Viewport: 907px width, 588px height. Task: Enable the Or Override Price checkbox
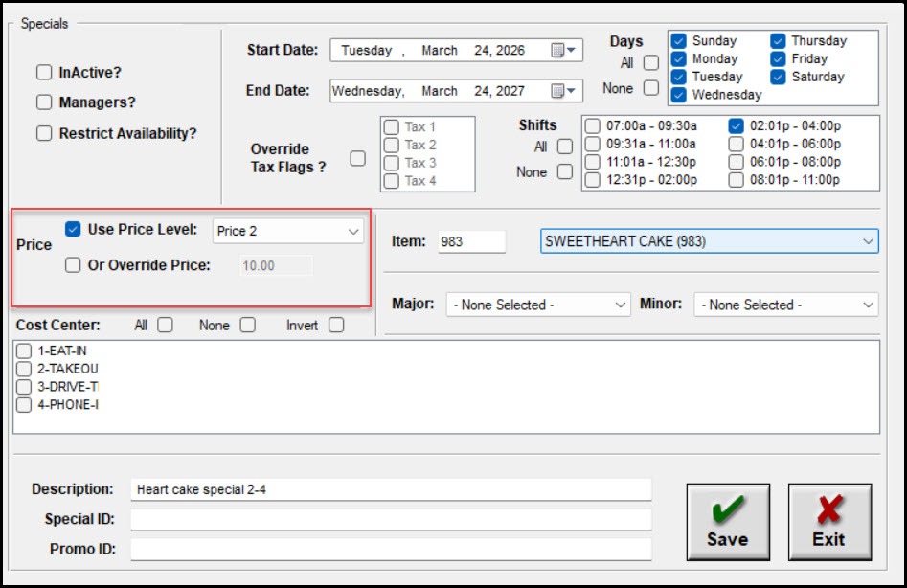coord(73,266)
